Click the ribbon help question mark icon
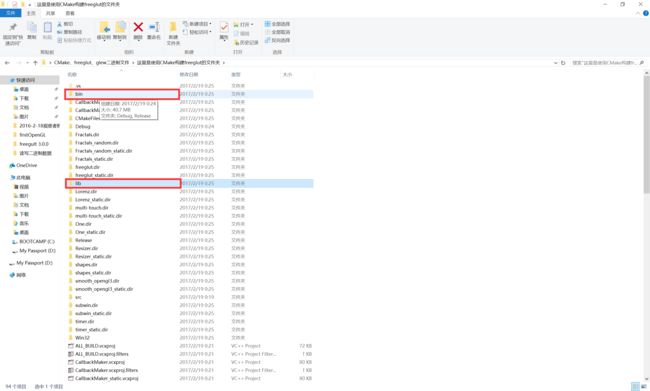Image resolution: width=650 pixels, height=391 pixels. click(x=645, y=13)
